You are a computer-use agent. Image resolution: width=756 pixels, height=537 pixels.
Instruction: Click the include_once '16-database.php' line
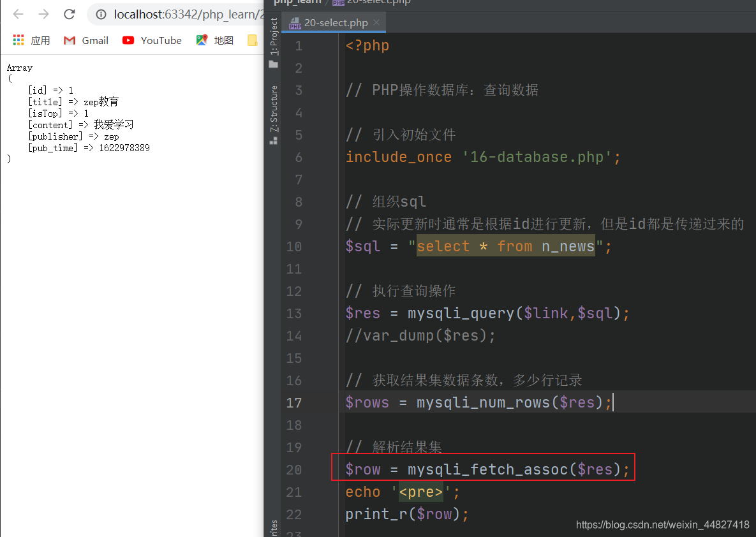(x=483, y=157)
